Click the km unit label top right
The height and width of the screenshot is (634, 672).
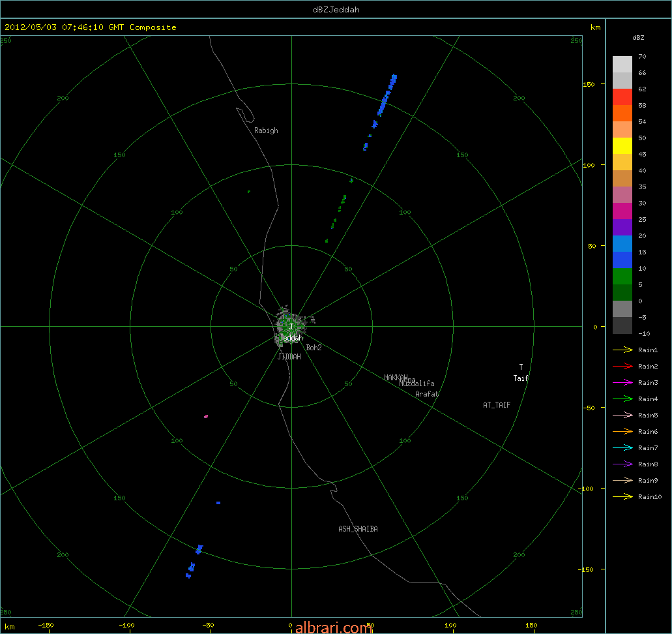pyautogui.click(x=595, y=27)
